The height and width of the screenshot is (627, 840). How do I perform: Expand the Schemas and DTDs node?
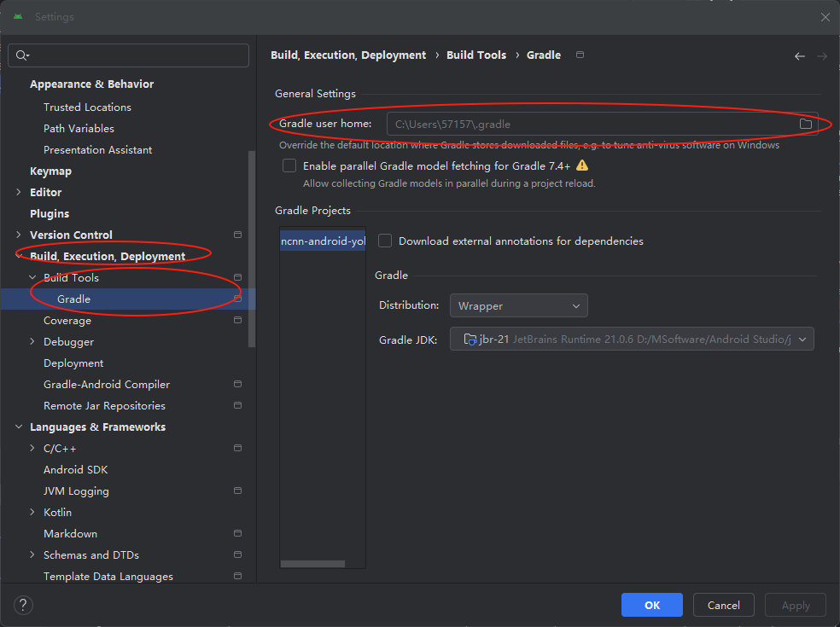click(32, 554)
